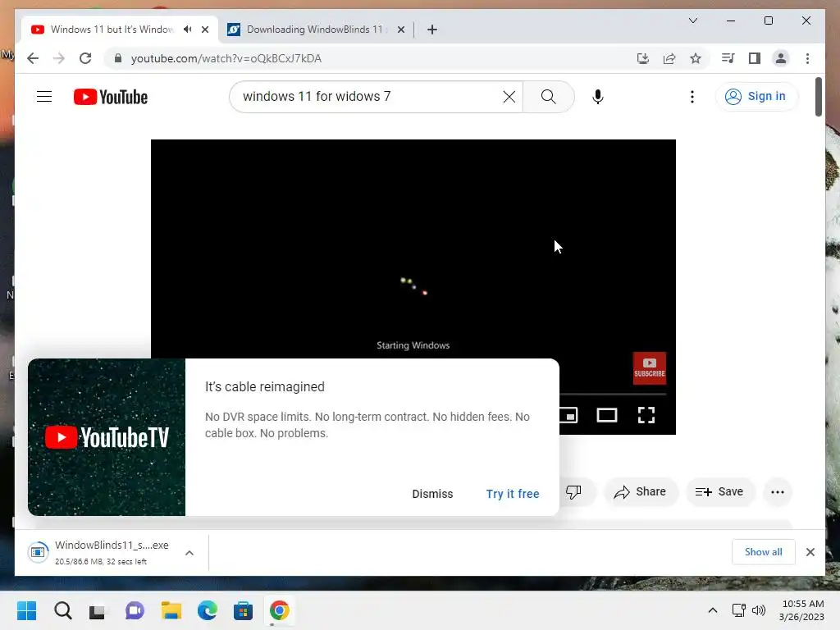
Task: Seek using the video progress bar
Action: pyautogui.click(x=613, y=395)
